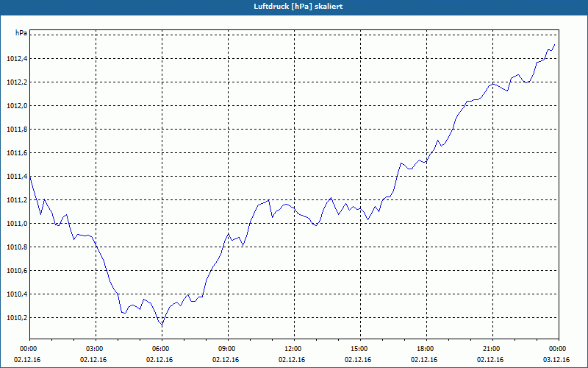This screenshot has width=588, height=368.
Task: Click the 06:00 time axis label
Action: [x=162, y=349]
